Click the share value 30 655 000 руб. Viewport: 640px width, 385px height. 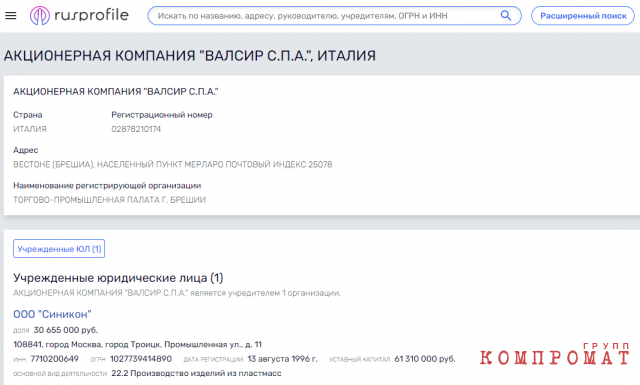click(66, 330)
